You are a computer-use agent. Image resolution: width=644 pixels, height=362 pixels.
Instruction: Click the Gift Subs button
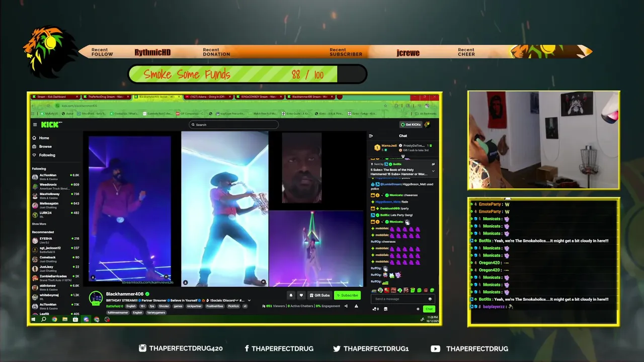(320, 295)
